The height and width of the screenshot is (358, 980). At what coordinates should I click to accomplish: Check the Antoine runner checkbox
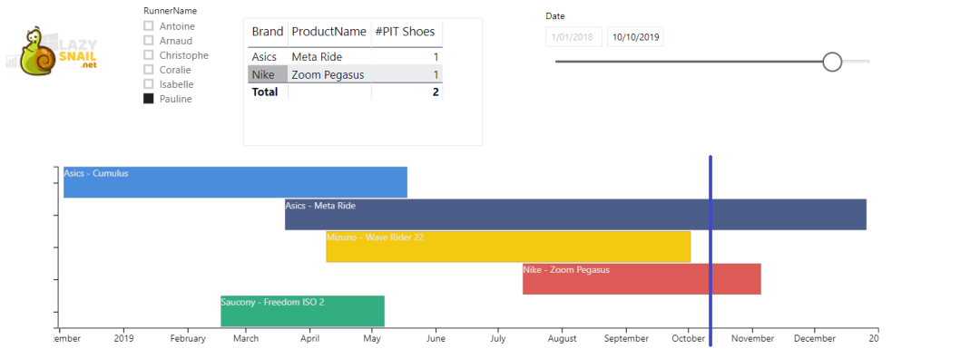(149, 25)
